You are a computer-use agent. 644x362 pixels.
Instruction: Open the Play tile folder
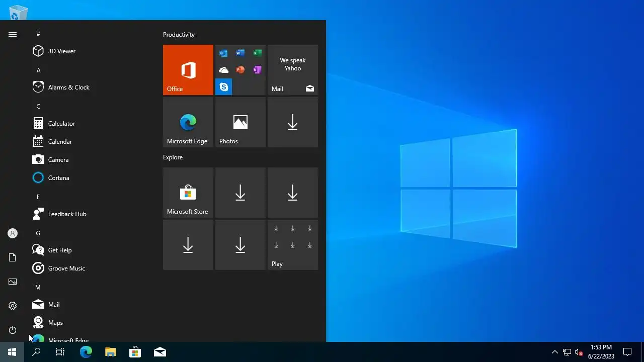tap(293, 245)
